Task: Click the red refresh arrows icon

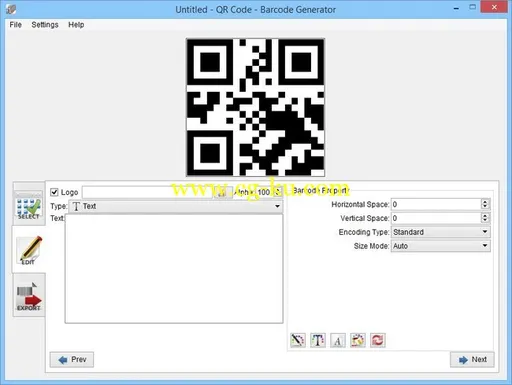Action: pyautogui.click(x=378, y=340)
